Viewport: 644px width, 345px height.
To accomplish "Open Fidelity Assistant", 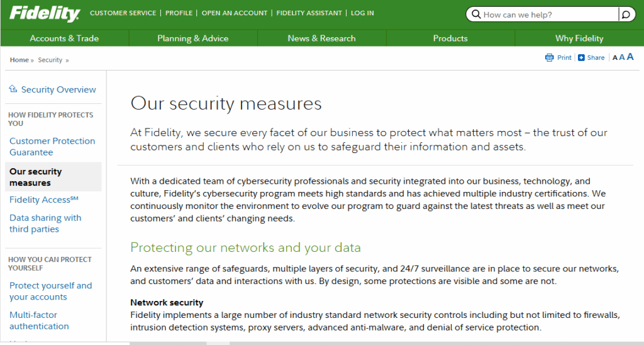I will point(309,13).
